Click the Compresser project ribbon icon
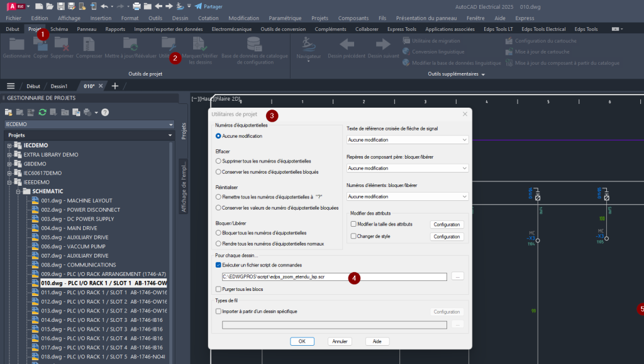This screenshot has width=644, height=364. tap(89, 45)
